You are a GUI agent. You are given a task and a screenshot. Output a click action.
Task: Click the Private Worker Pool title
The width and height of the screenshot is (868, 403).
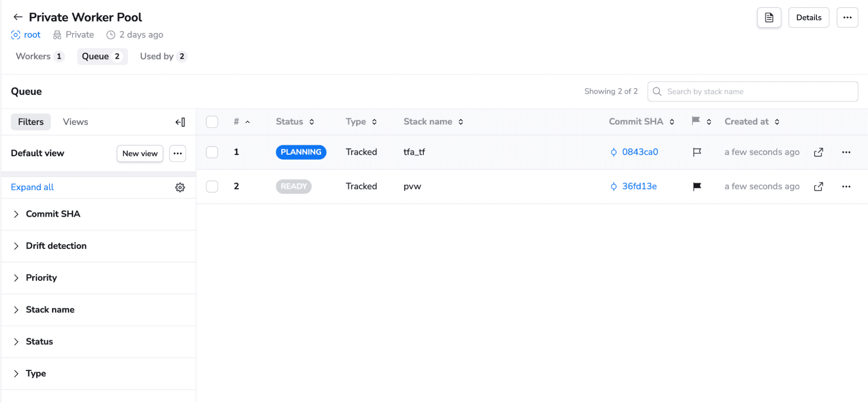[85, 17]
